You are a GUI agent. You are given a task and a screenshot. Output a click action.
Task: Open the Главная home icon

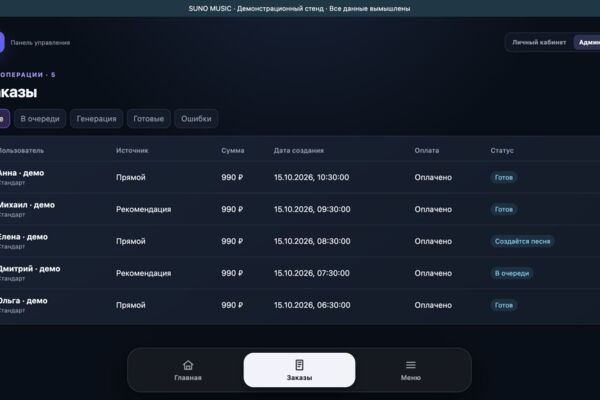[x=188, y=365]
